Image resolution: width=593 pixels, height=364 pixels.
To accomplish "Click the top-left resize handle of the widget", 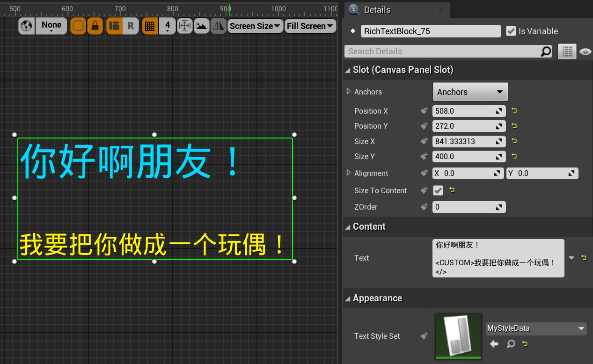I will (x=15, y=135).
